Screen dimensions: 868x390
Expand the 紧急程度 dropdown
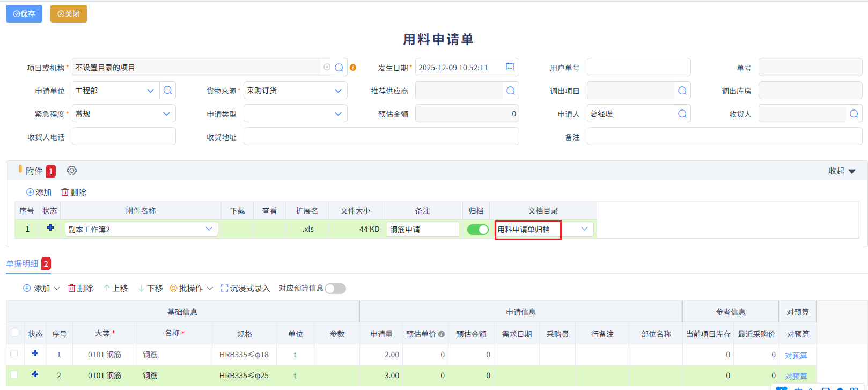[x=166, y=114]
